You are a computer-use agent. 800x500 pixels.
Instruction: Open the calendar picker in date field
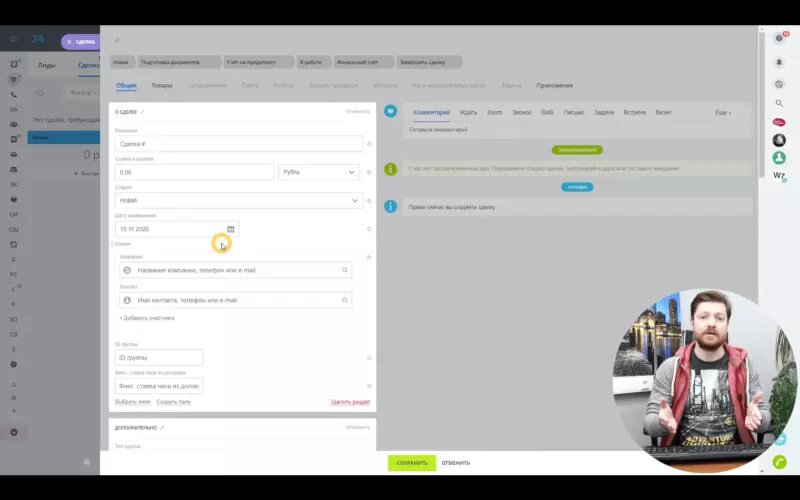coord(231,229)
